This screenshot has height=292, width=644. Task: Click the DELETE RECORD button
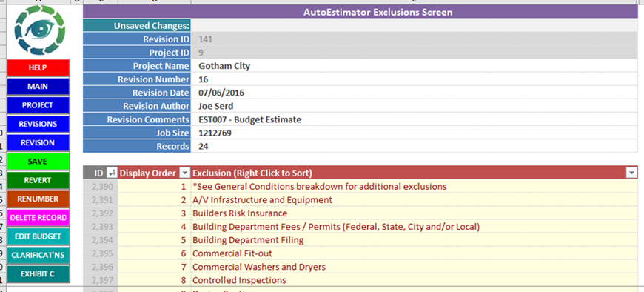38,218
